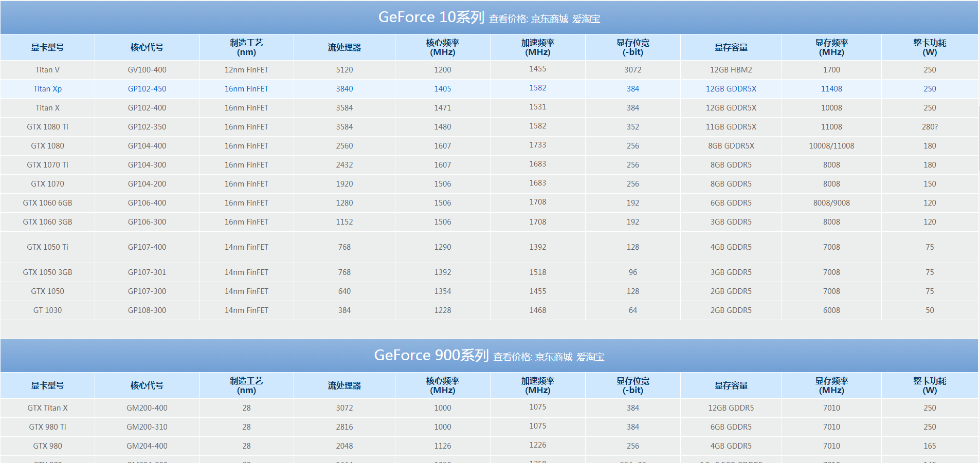
Task: Click the 11408 memory frequency value
Action: 831,89
